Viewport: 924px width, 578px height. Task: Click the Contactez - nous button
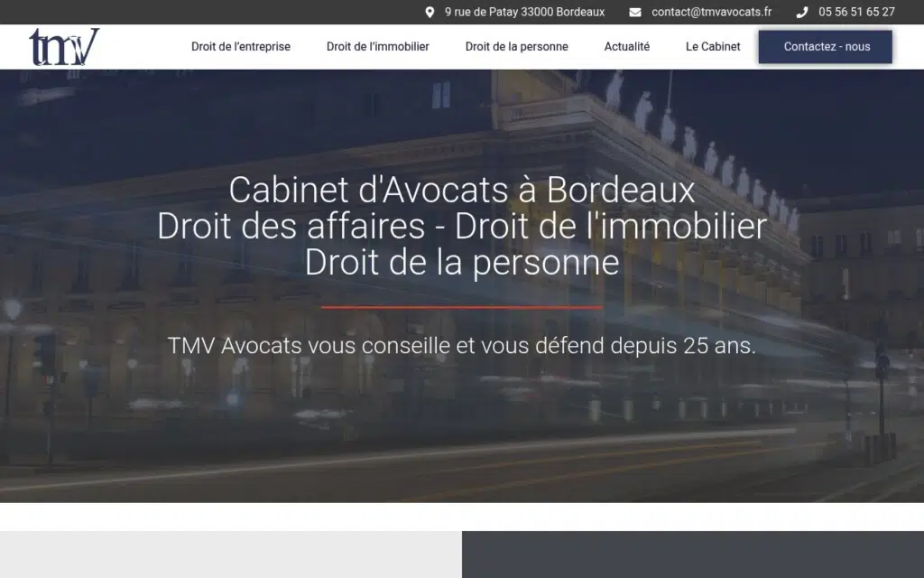pos(825,47)
